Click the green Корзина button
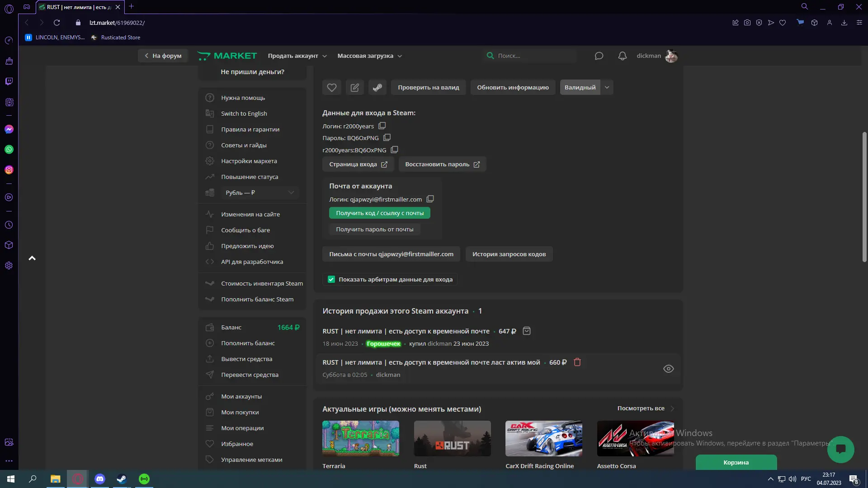This screenshot has width=868, height=488. [736, 462]
